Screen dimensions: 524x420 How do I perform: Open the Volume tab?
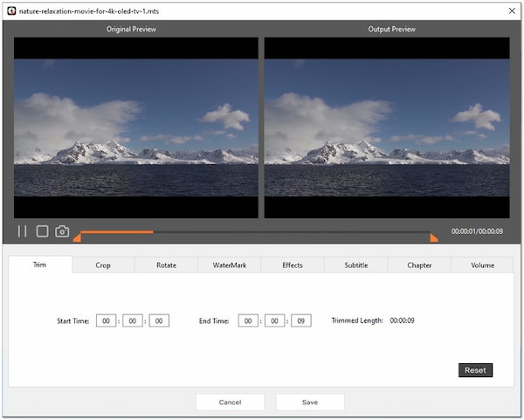[482, 265]
